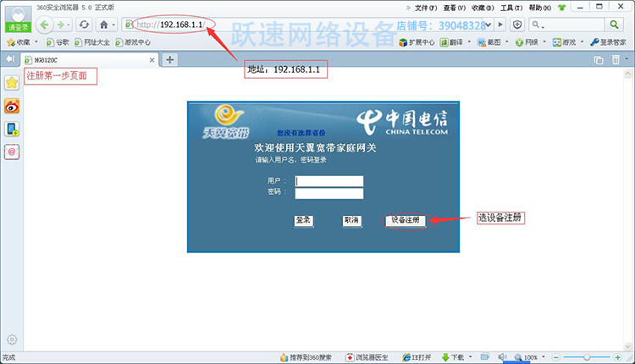Image resolution: width=635 pixels, height=364 pixels.
Task: Click the 用户 username input field
Action: (329, 181)
